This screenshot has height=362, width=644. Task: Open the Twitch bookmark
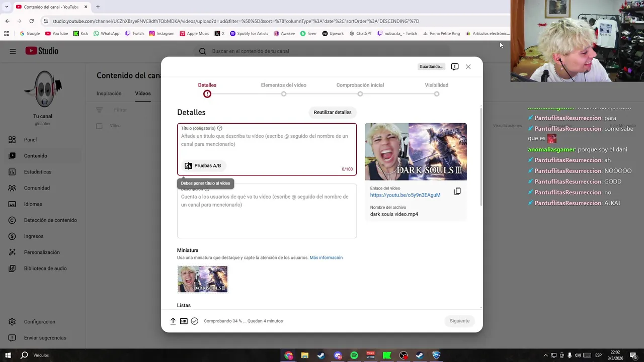135,34
